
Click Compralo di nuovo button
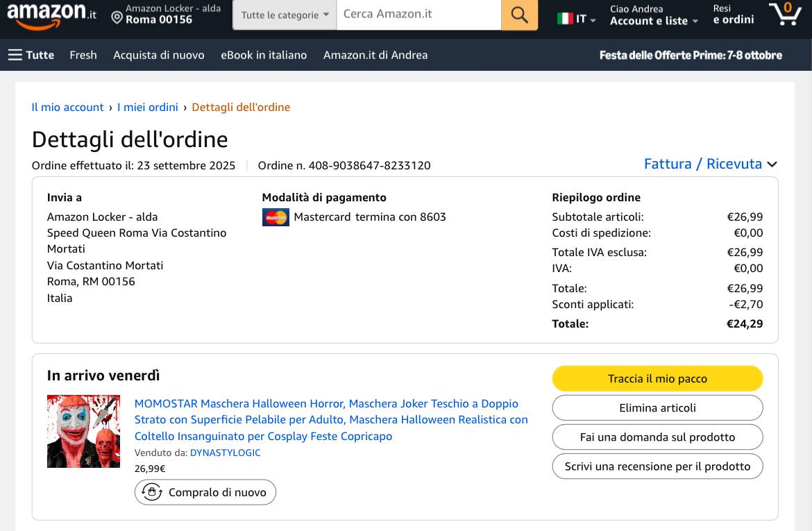coord(205,492)
